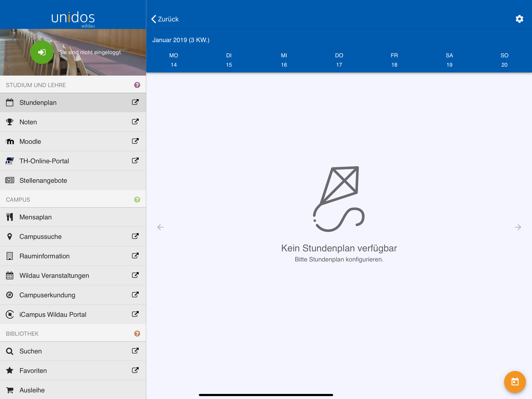This screenshot has width=532, height=399.
Task: Open the orange calendar floating button
Action: tap(515, 382)
